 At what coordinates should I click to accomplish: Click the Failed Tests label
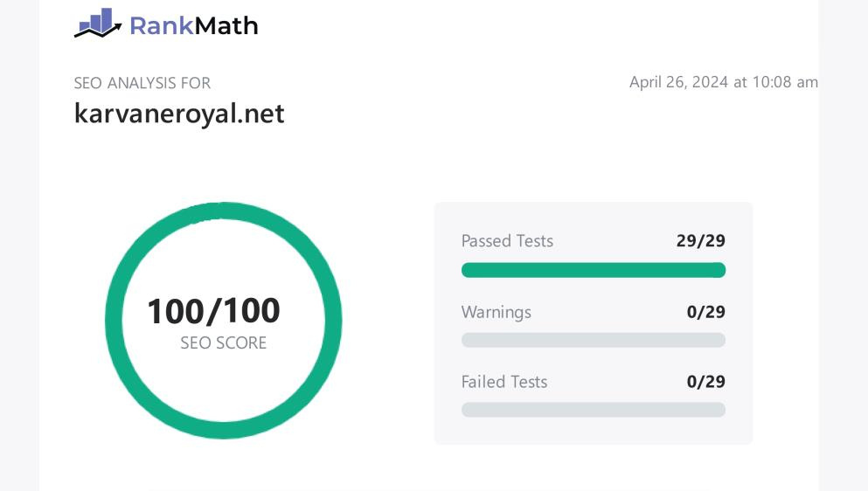click(503, 382)
